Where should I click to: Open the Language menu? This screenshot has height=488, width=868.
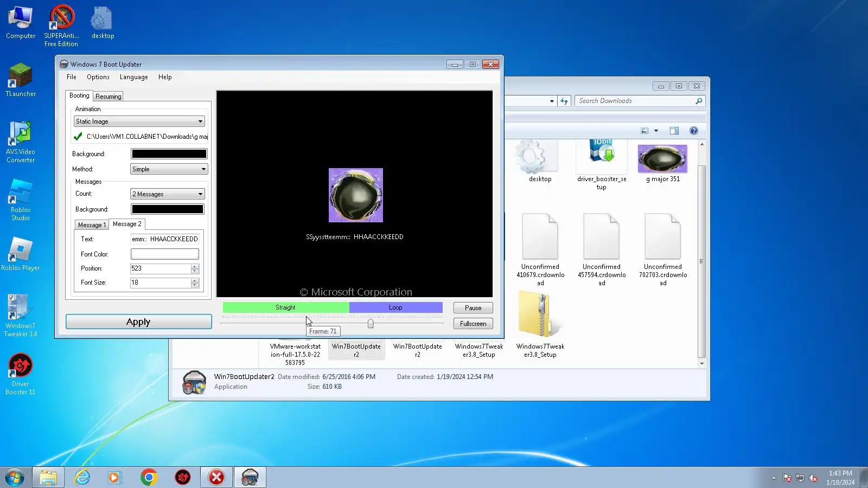tap(134, 77)
